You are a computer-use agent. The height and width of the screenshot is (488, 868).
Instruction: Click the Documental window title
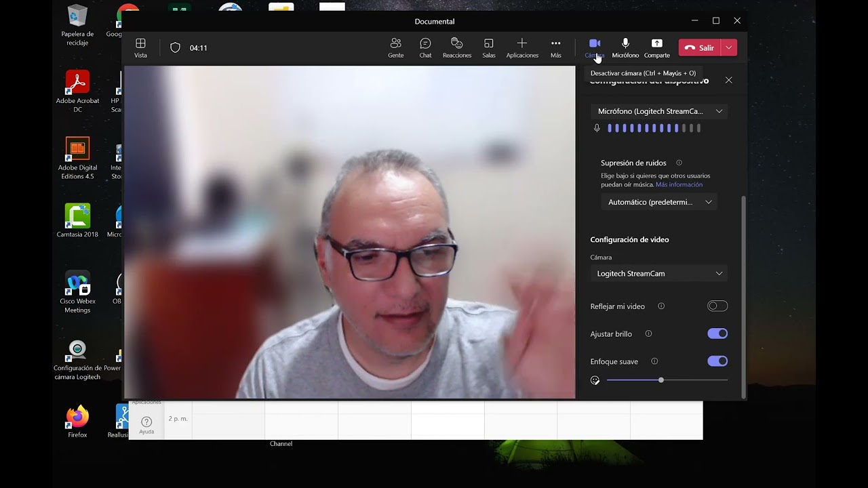coord(435,22)
